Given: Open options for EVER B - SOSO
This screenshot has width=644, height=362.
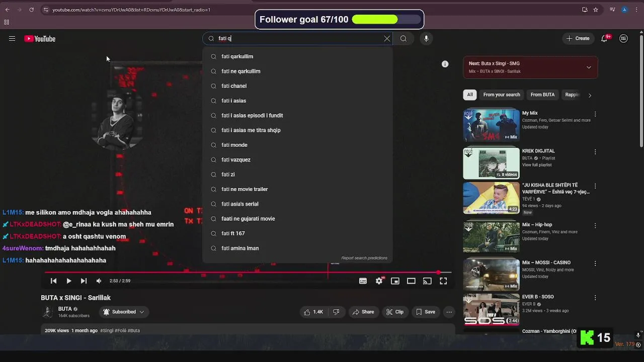Looking at the screenshot, I should (x=595, y=298).
